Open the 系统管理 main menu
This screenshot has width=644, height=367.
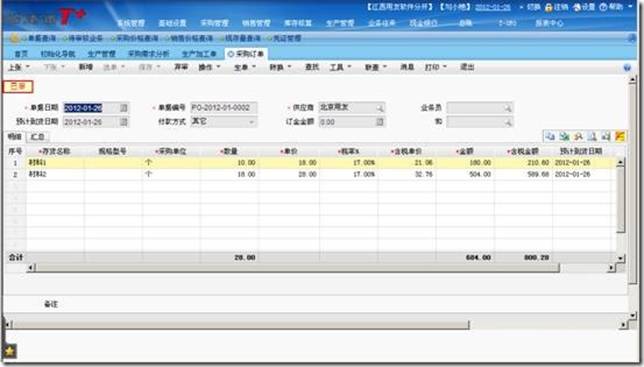131,23
